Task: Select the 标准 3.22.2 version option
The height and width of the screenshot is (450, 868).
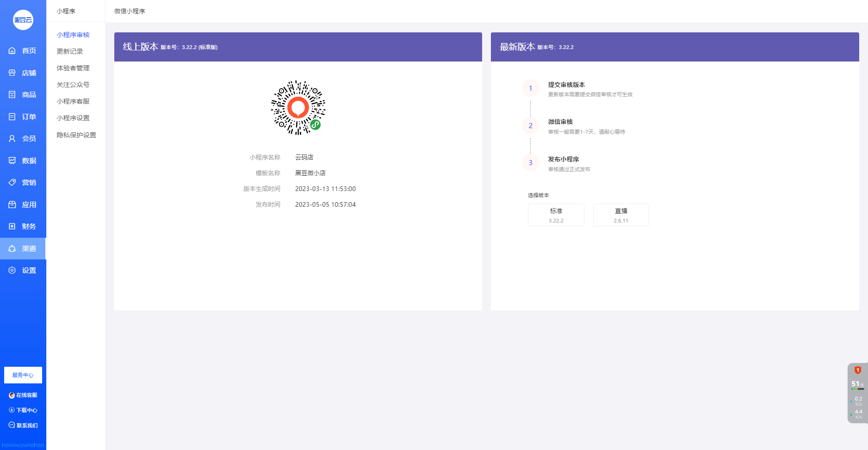Action: coord(556,215)
